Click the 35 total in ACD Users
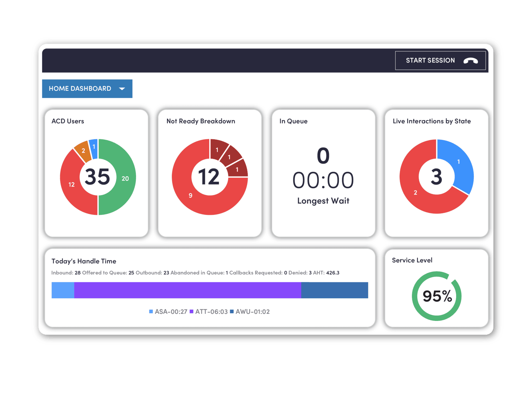Screen dimensions: 532x411 (97, 177)
